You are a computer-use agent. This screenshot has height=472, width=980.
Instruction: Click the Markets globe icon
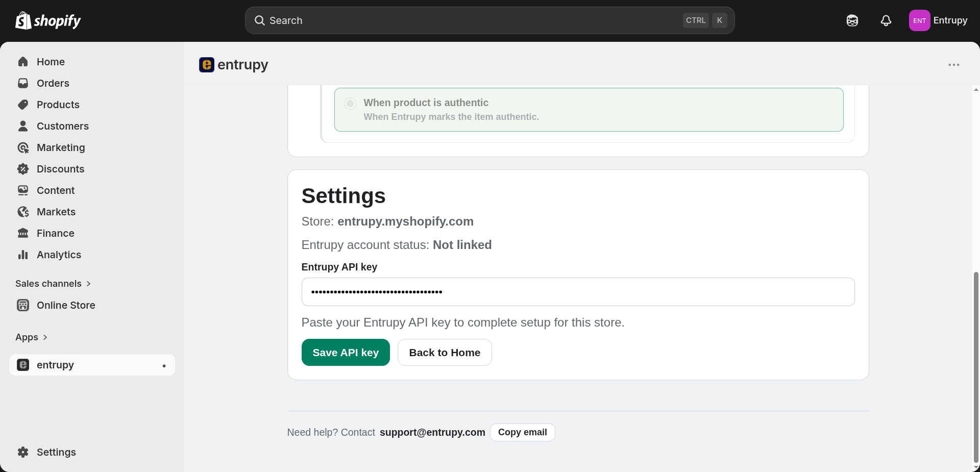(x=23, y=212)
